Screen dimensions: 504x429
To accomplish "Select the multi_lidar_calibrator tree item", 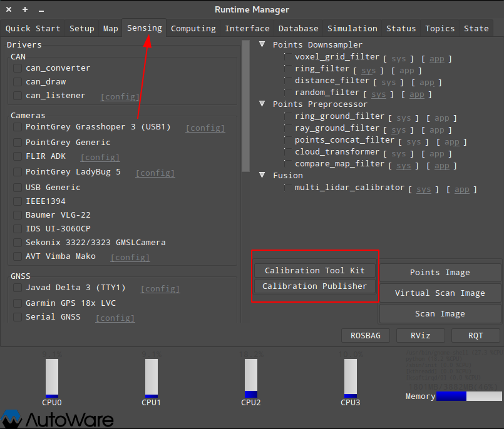I will (x=349, y=188).
